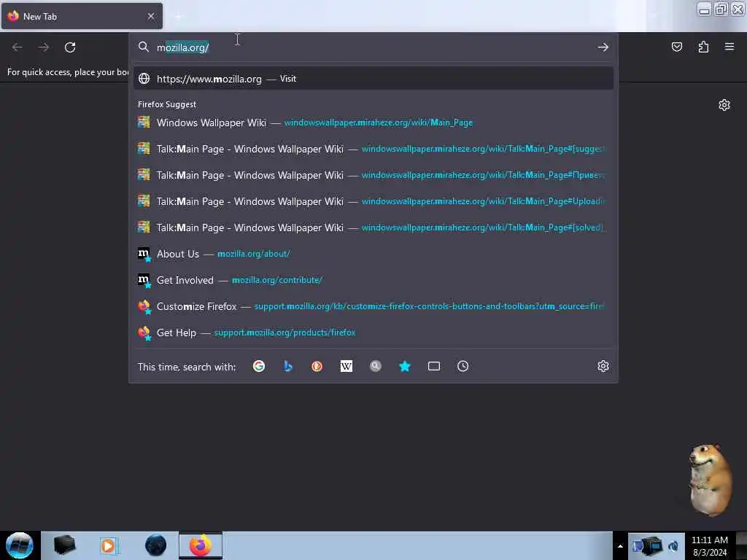Open search settings gear in dropdown
747x560 pixels.
click(603, 366)
